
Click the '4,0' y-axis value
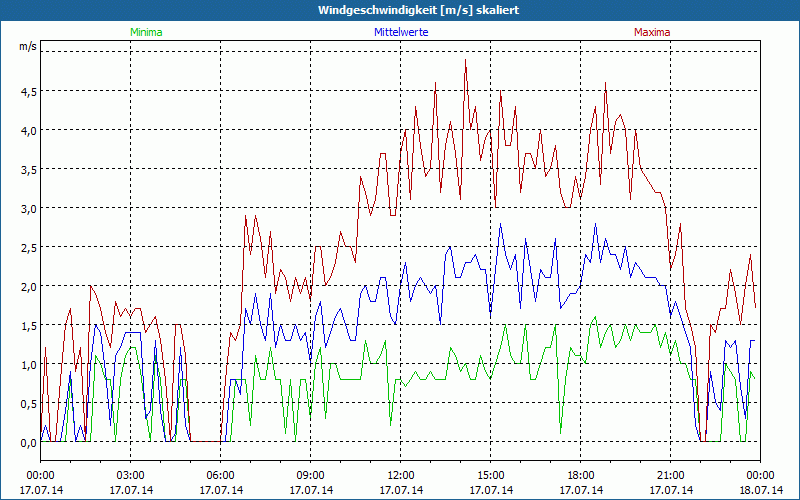tap(29, 131)
